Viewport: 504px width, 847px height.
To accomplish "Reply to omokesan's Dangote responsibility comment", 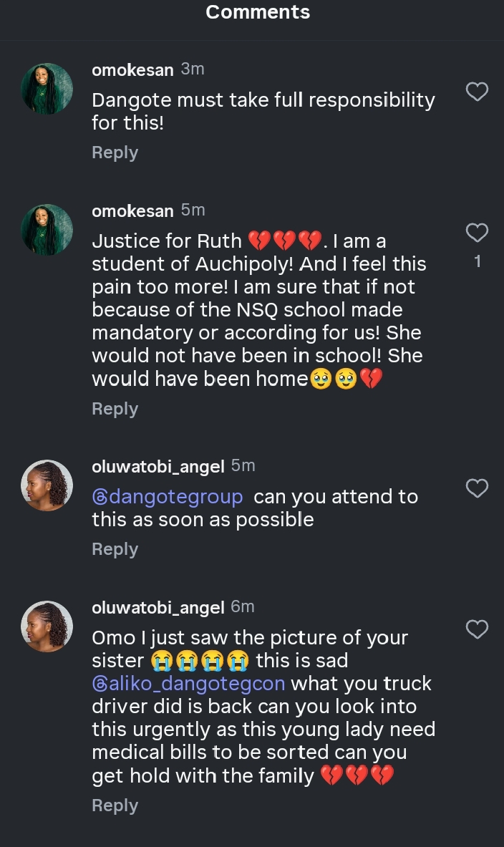I will pyautogui.click(x=115, y=153).
